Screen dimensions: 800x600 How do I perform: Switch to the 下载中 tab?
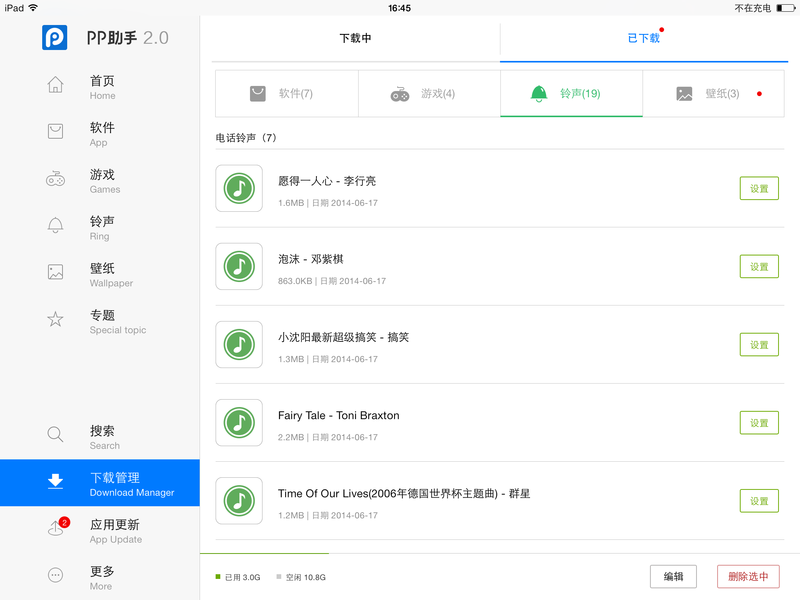(x=356, y=38)
